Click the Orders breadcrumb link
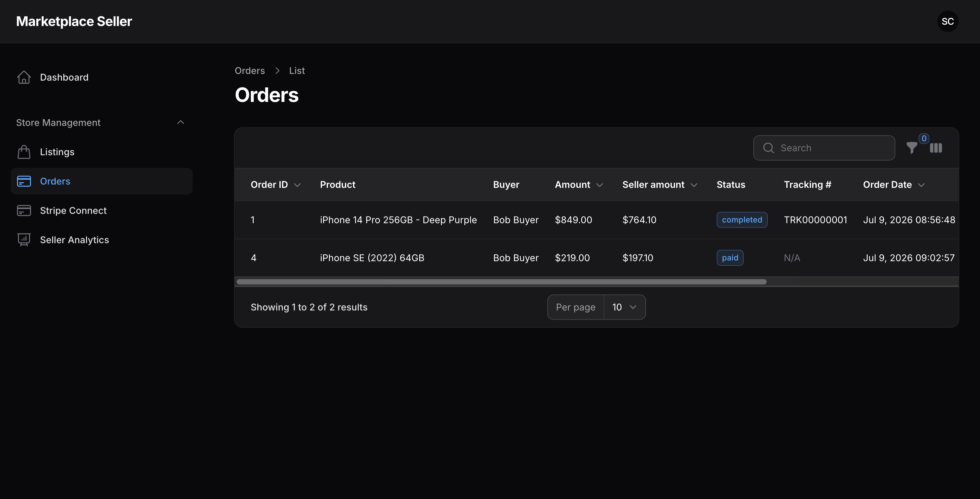The image size is (980, 499). tap(250, 71)
